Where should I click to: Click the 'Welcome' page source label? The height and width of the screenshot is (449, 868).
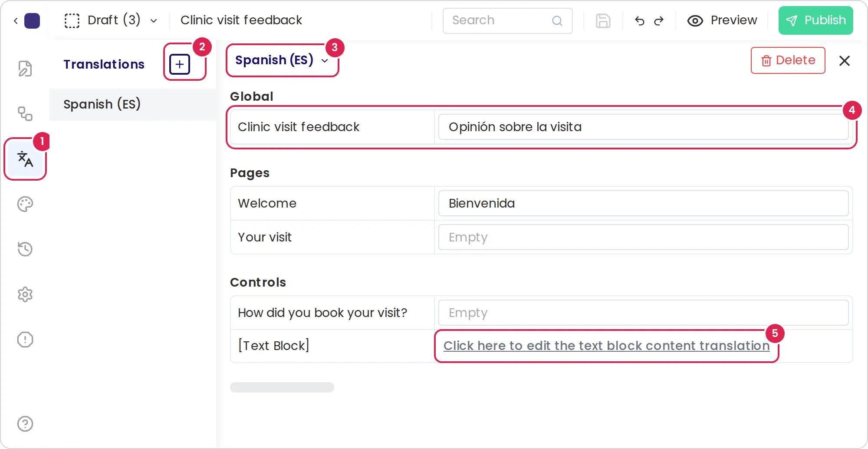pos(267,203)
